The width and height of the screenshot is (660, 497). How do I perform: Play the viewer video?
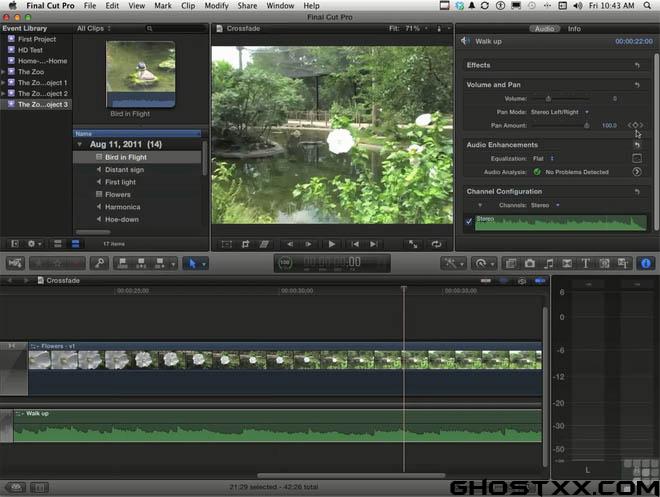click(332, 244)
